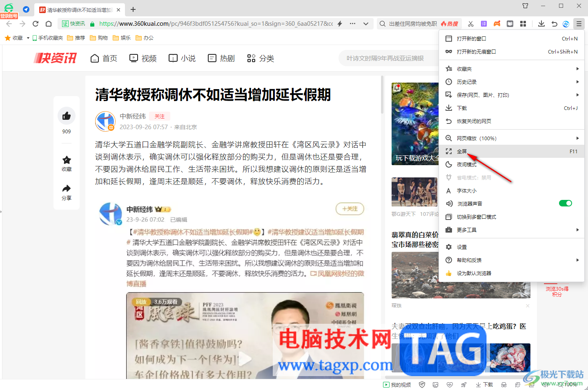Click the 下载 item in the status bar
Viewport: 588px width, 390px height.
484,385
